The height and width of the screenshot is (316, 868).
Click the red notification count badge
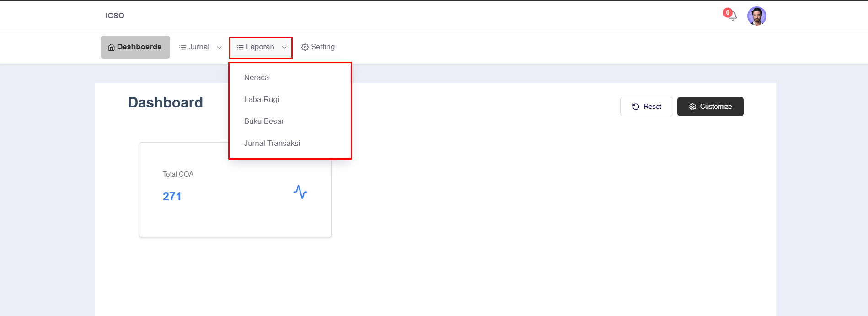[727, 12]
